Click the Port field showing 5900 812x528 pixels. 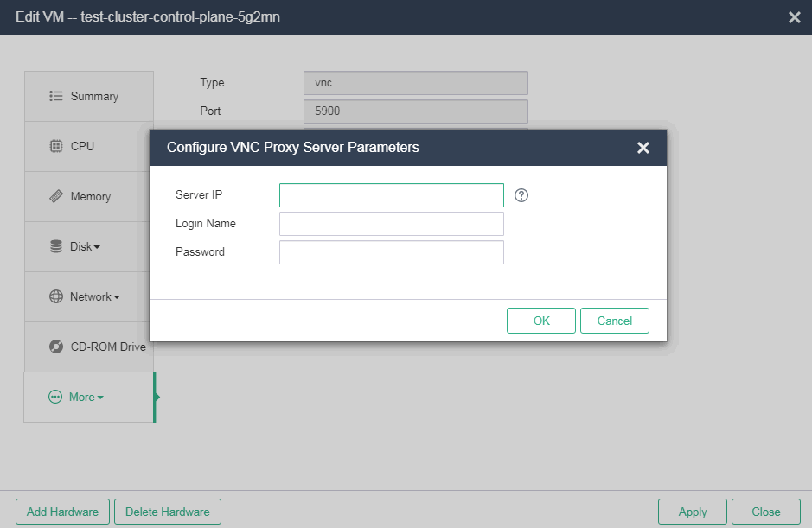[416, 111]
